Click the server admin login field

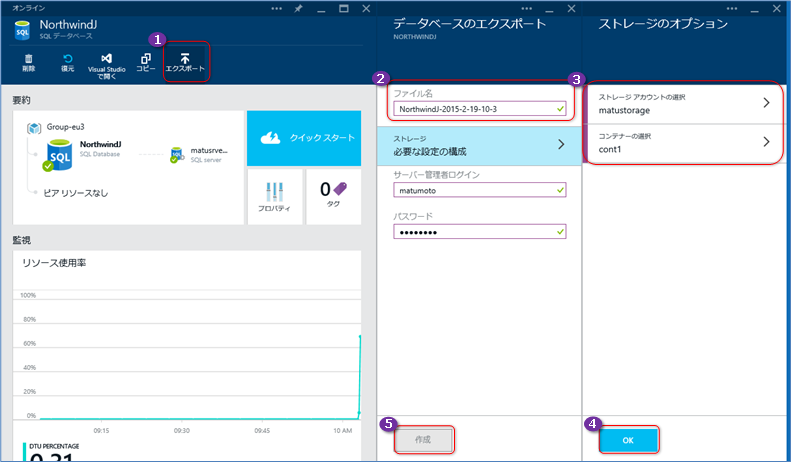(480, 190)
